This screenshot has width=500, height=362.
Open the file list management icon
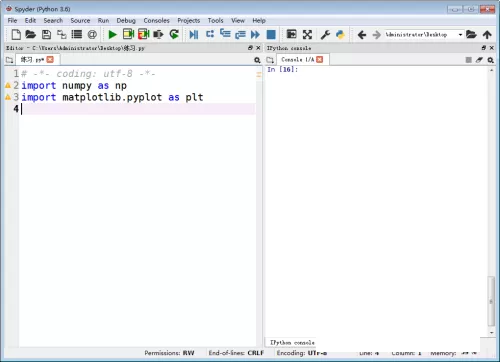pyautogui.click(x=77, y=34)
